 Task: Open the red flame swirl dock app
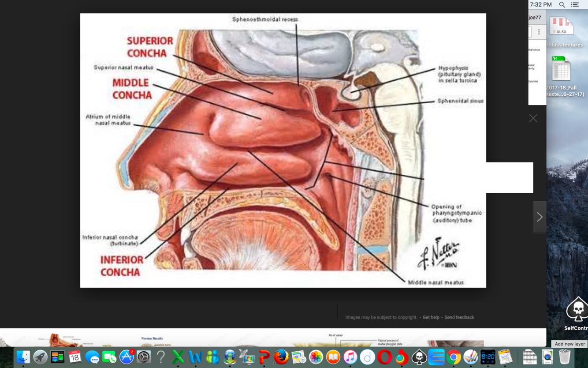pyautogui.click(x=402, y=357)
